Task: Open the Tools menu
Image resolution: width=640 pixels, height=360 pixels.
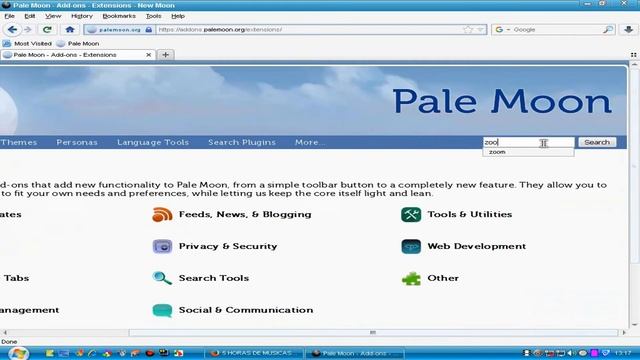Action: coord(153,16)
